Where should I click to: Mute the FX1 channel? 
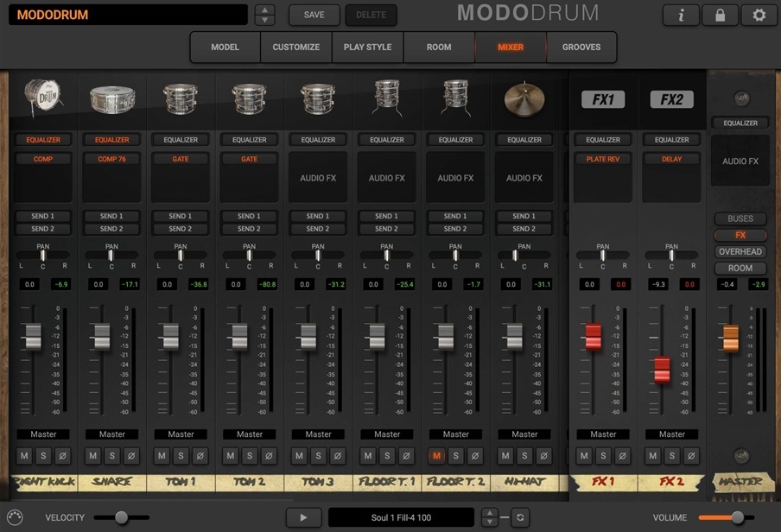584,455
